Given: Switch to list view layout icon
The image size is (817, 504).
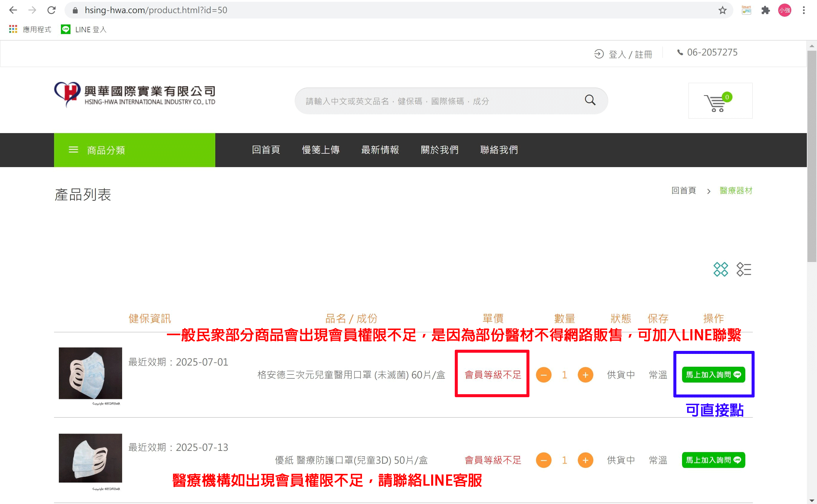Looking at the screenshot, I should 744,269.
